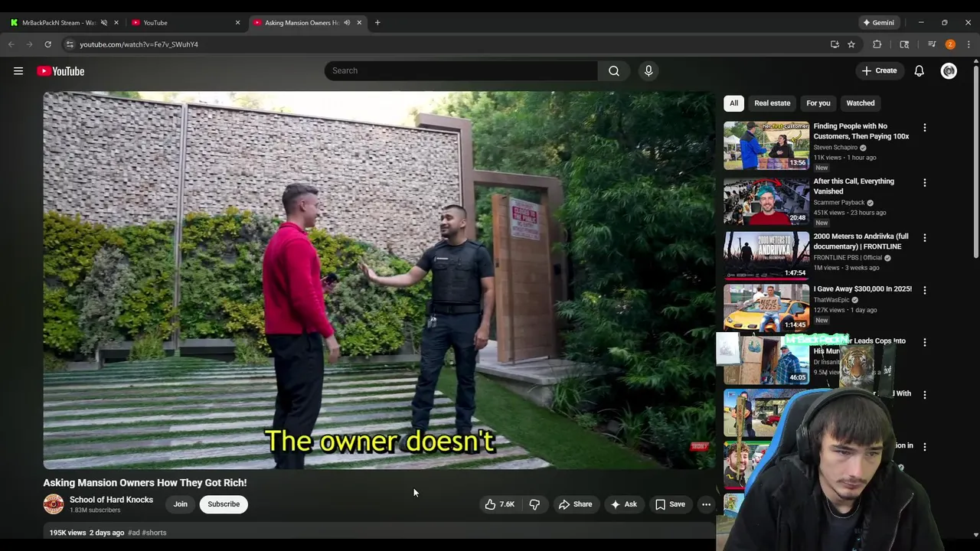Open menu for 2000 Meters to Andriivka
The image size is (980, 551).
coord(924,238)
